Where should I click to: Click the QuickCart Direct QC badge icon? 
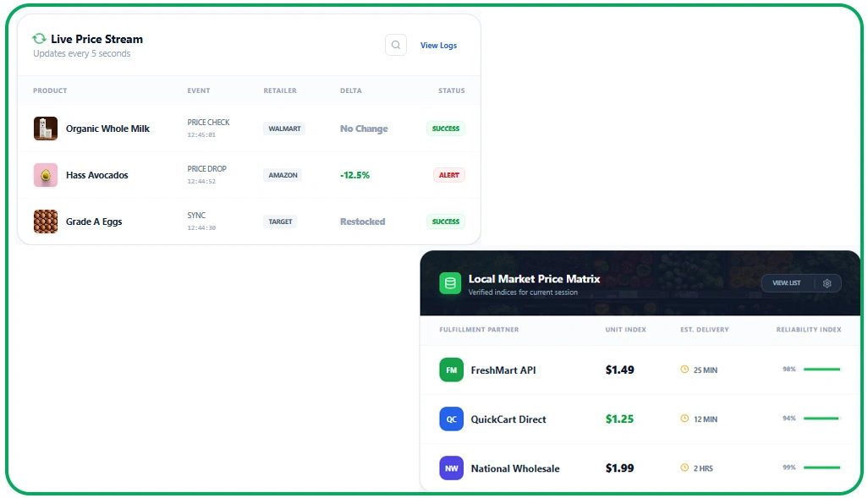[x=452, y=419]
